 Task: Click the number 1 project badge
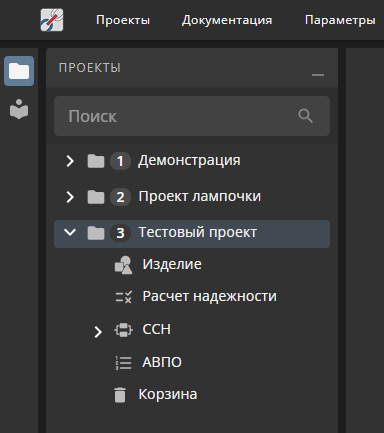pos(120,161)
